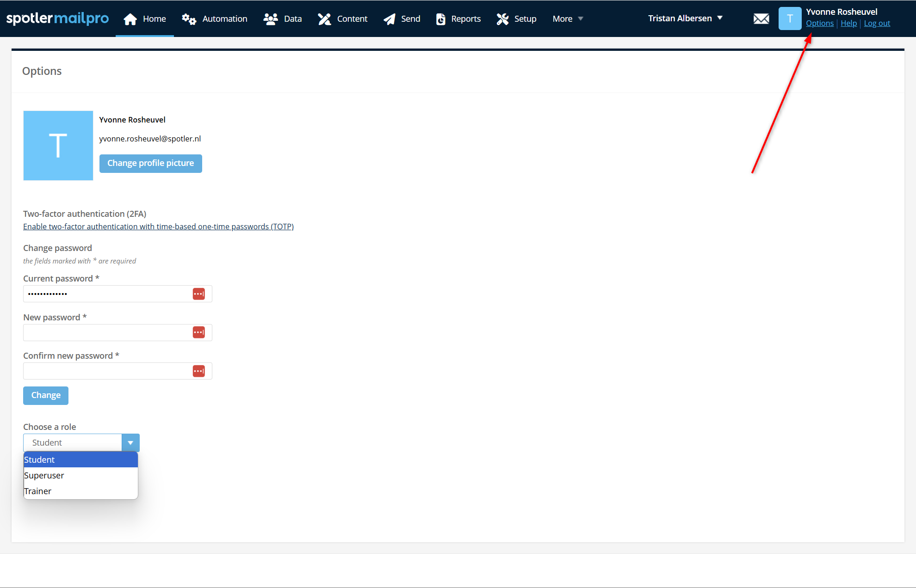The image size is (916, 588).
Task: Focus the New password field
Action: tap(106, 333)
